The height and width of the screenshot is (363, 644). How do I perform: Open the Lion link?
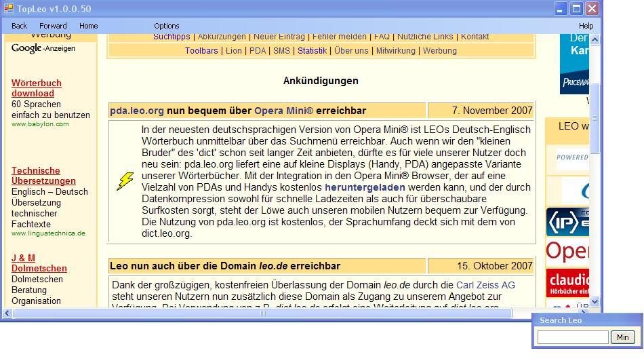tap(234, 51)
